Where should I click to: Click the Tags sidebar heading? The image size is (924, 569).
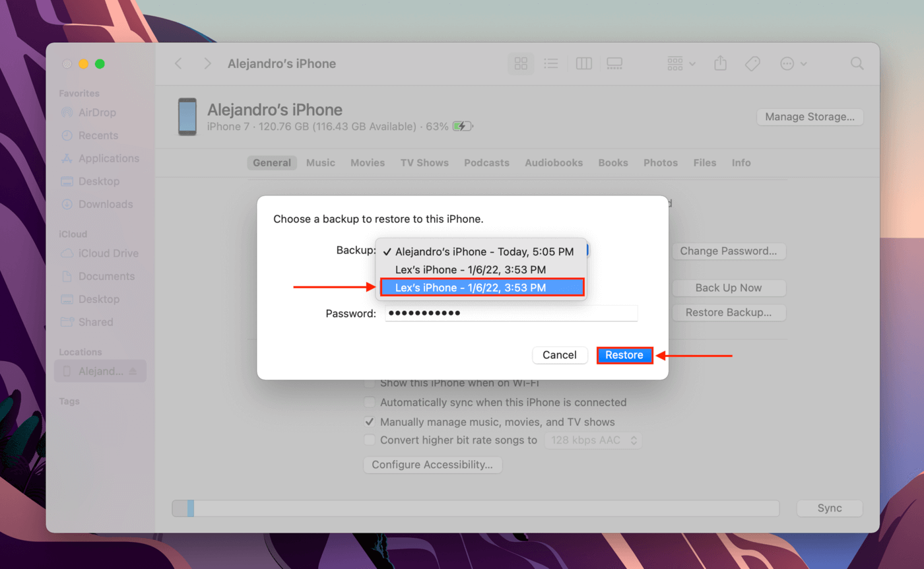pyautogui.click(x=69, y=401)
